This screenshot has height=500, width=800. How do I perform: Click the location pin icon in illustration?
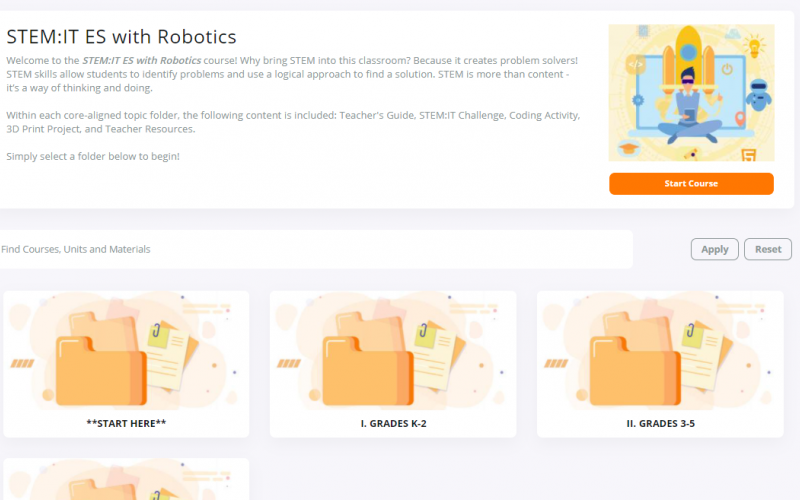click(x=740, y=119)
